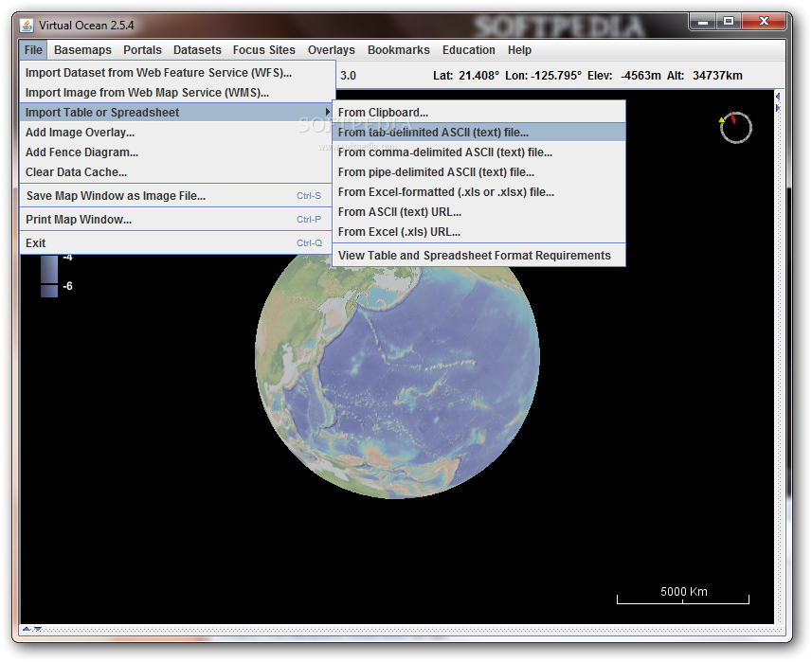Select Add Image Overlay menu entry
Viewport: 812px width, 662px height.
tap(177, 133)
